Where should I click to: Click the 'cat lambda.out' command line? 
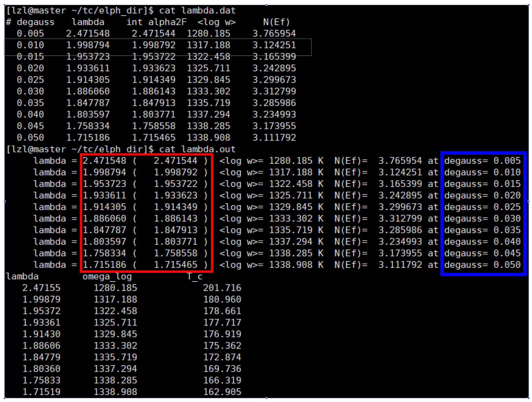tap(197, 149)
